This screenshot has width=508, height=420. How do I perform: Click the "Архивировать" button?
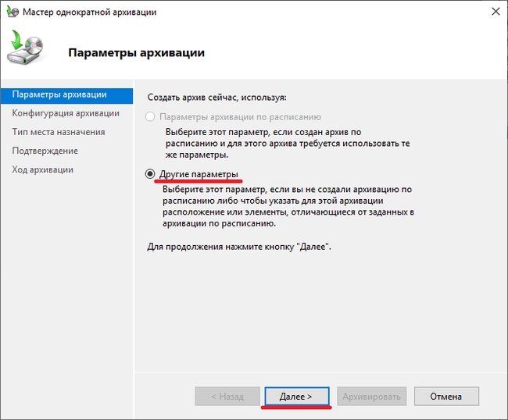[371, 397]
